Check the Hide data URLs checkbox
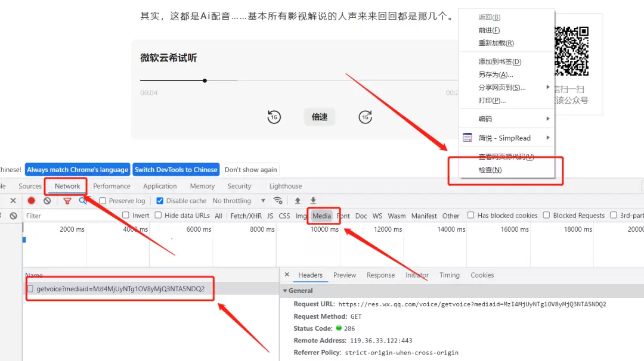Viewport: 644px width, 361px height. 158,215
